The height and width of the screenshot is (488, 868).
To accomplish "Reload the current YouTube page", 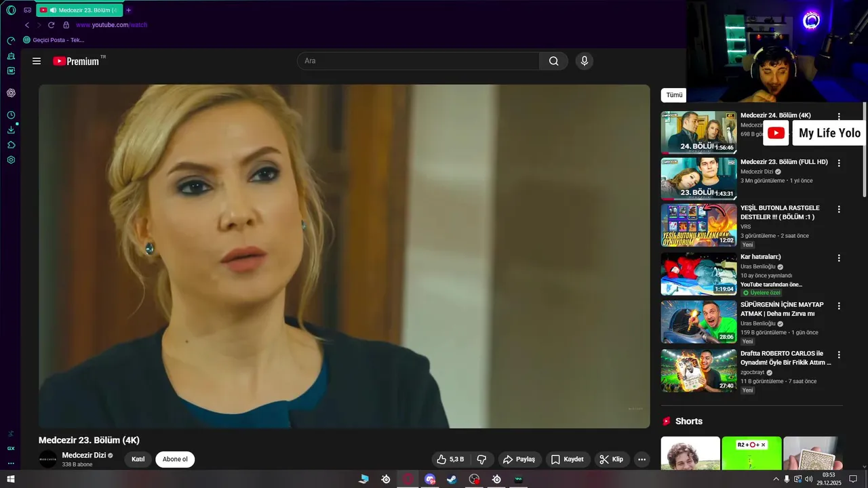I will click(x=51, y=25).
